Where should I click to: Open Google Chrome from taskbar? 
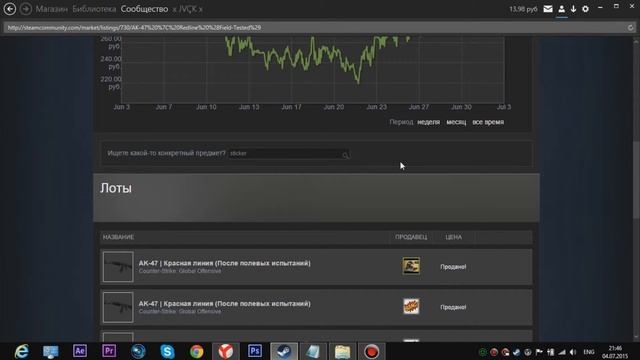tap(196, 351)
